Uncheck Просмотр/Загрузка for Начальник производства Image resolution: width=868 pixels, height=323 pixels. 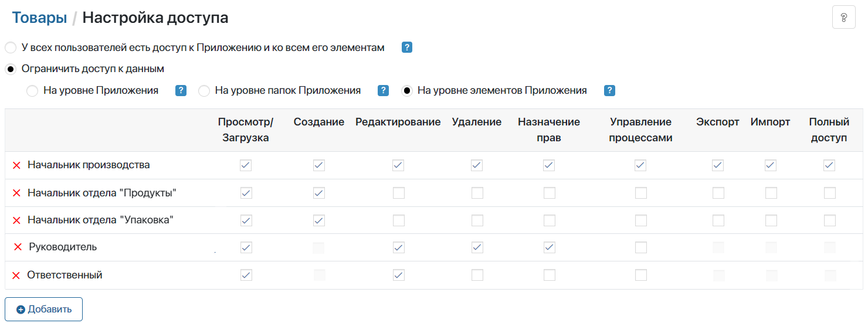tap(246, 165)
